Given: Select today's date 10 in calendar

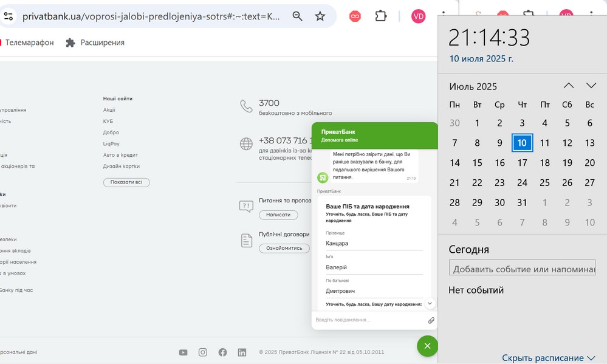Looking at the screenshot, I should 522,143.
